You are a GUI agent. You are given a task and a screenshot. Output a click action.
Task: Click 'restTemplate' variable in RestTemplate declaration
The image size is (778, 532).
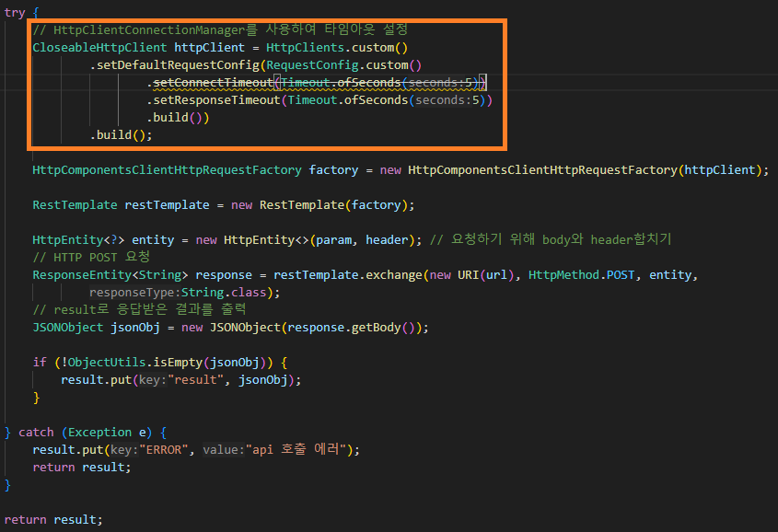pyautogui.click(x=167, y=204)
